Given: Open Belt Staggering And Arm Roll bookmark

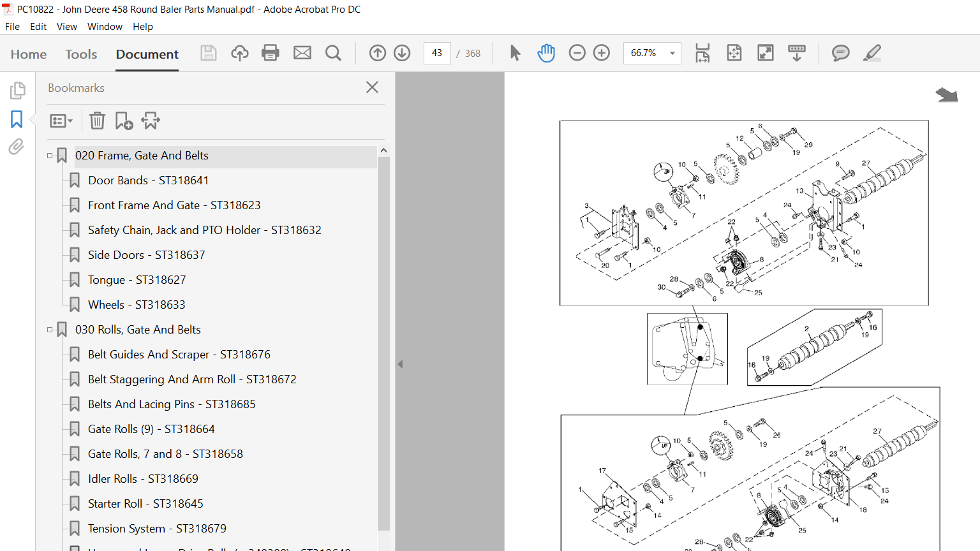Looking at the screenshot, I should (192, 379).
